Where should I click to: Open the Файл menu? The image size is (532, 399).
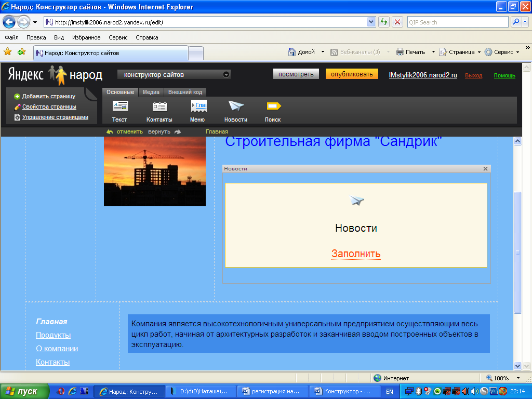[11, 37]
